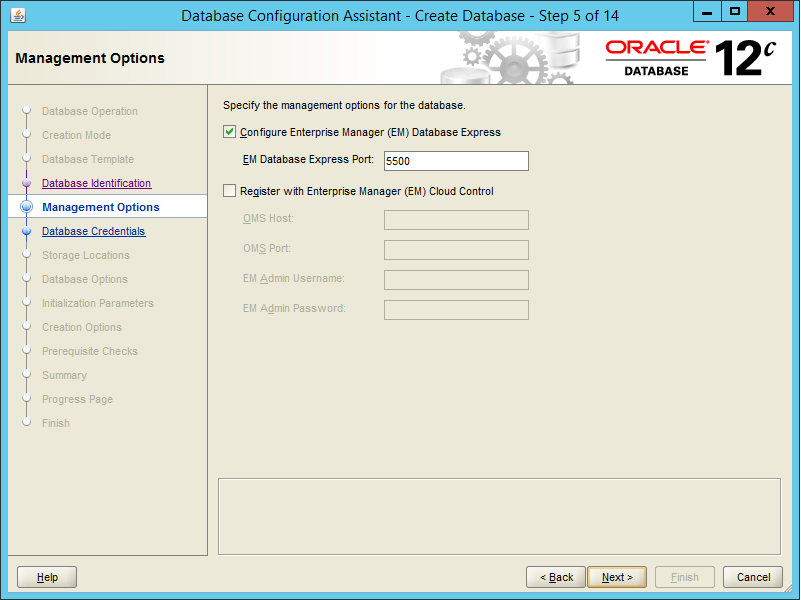Focus the EM Database Express Port field
801x600 pixels.
point(456,161)
